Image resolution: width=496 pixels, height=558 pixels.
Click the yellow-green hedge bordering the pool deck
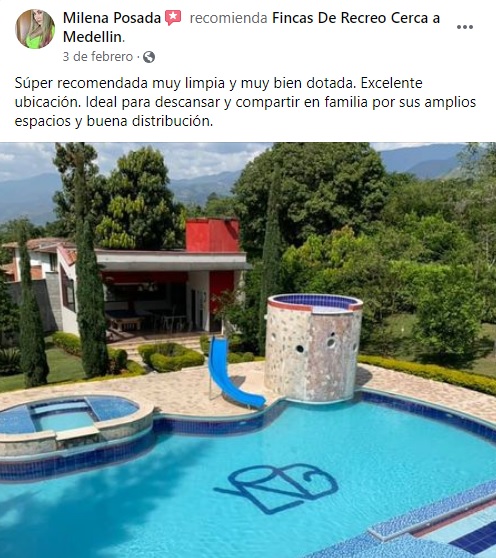point(429,373)
